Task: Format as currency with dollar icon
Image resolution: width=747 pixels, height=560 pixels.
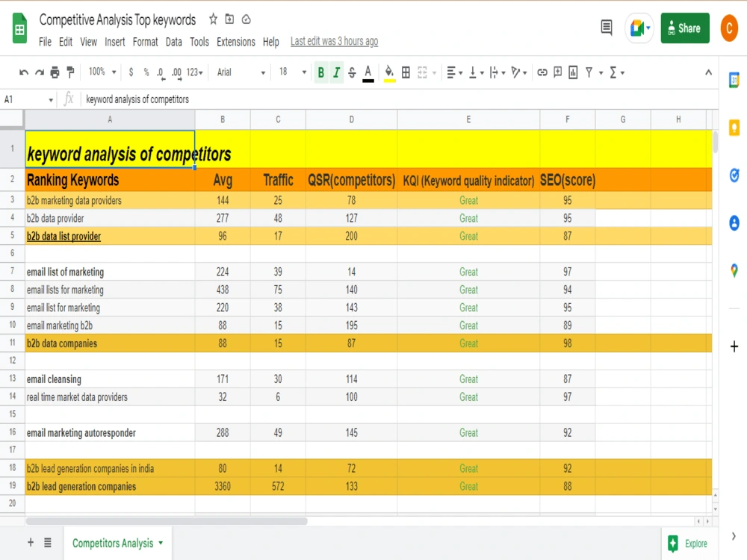Action: [x=131, y=72]
